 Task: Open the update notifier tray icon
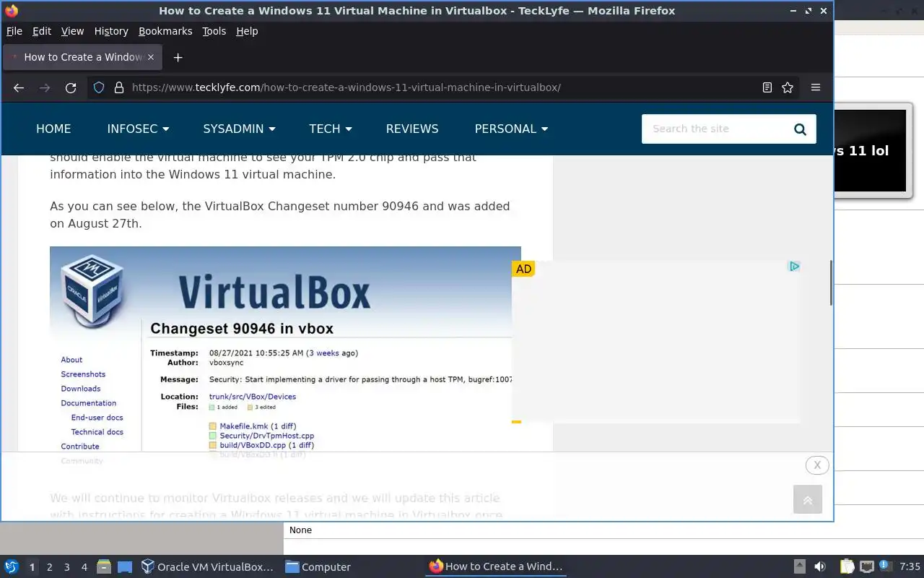point(884,566)
